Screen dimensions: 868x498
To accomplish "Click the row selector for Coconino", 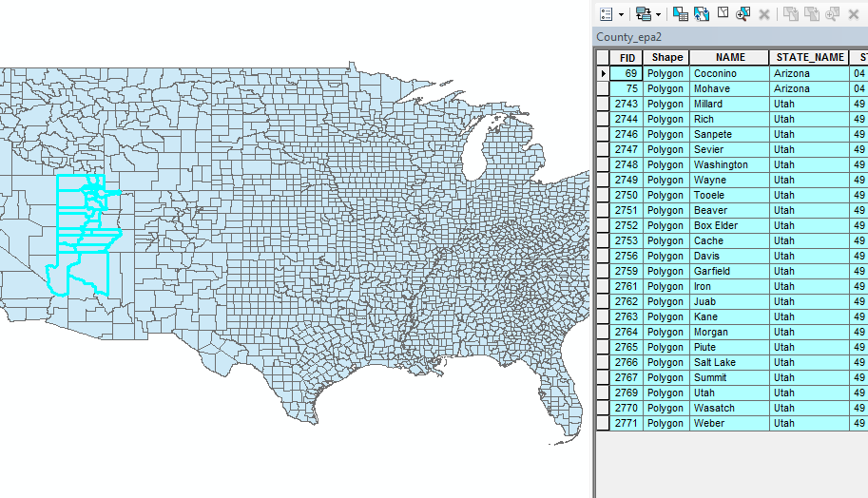I will (x=603, y=73).
